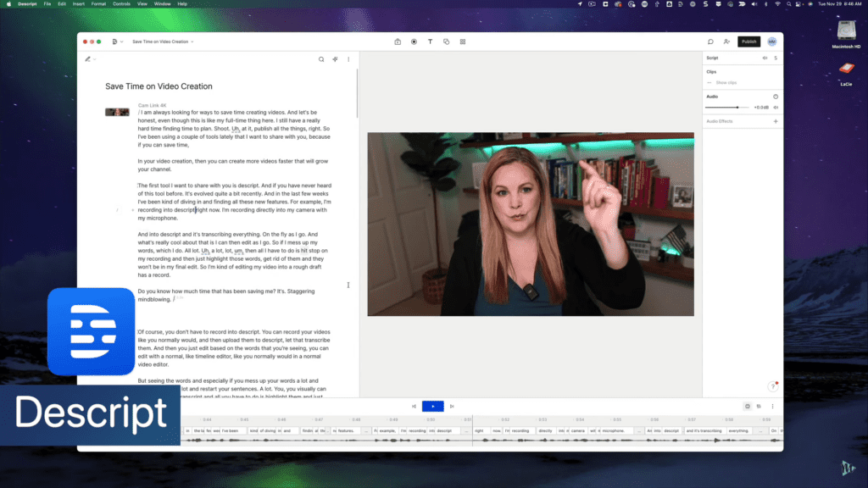Expand the project document icon dropdown
868x488 pixels.
117,42
